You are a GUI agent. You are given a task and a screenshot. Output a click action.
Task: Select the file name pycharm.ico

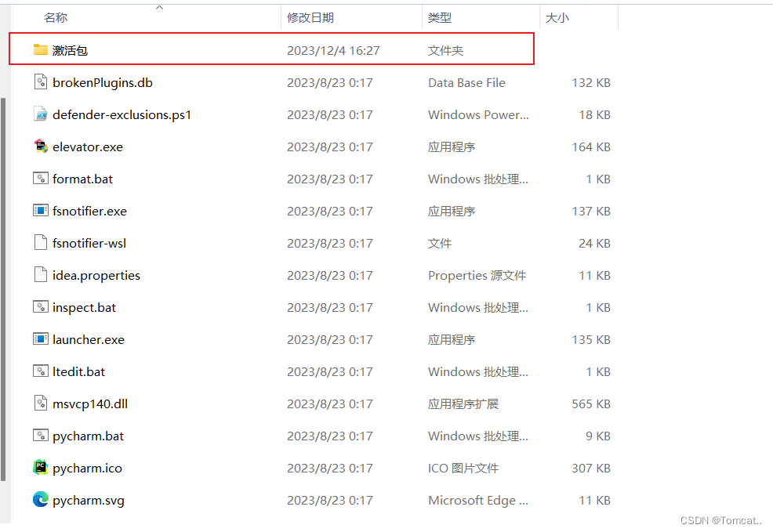(87, 468)
